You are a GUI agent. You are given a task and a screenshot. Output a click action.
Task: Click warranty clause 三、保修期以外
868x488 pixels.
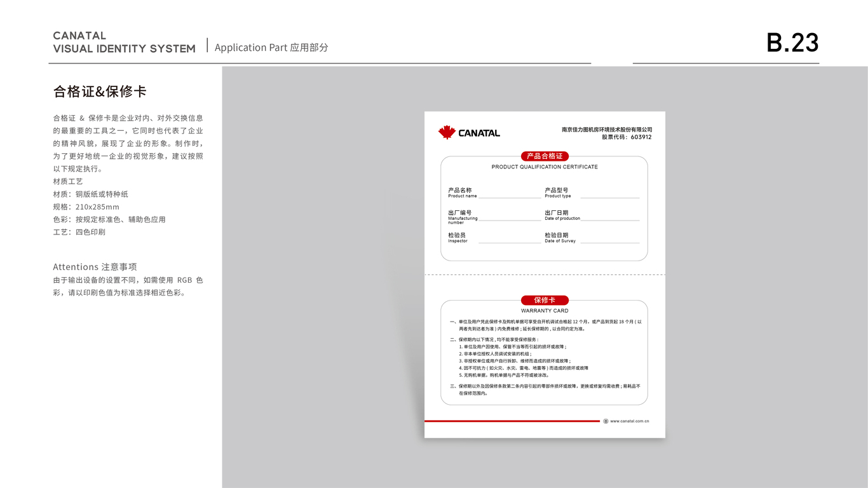[545, 390]
